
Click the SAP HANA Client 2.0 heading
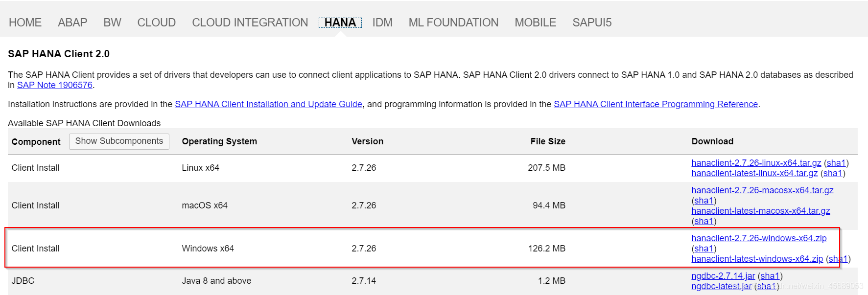pyautogui.click(x=59, y=54)
